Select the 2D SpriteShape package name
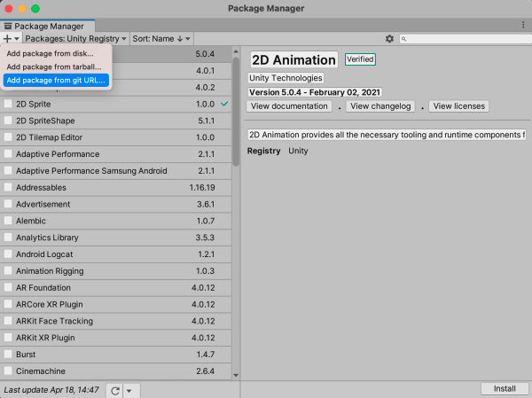 pyautogui.click(x=45, y=121)
